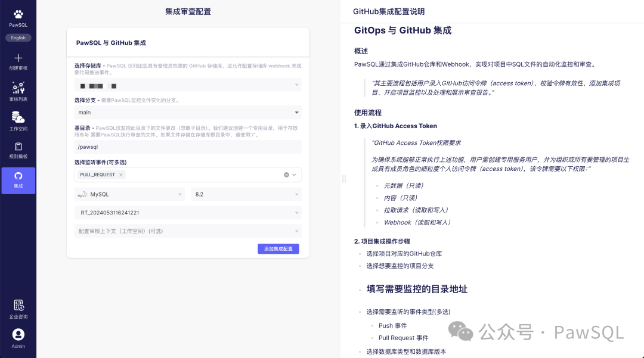Click the 概述 section heading
Screen dimensions: 644x358
click(361, 51)
